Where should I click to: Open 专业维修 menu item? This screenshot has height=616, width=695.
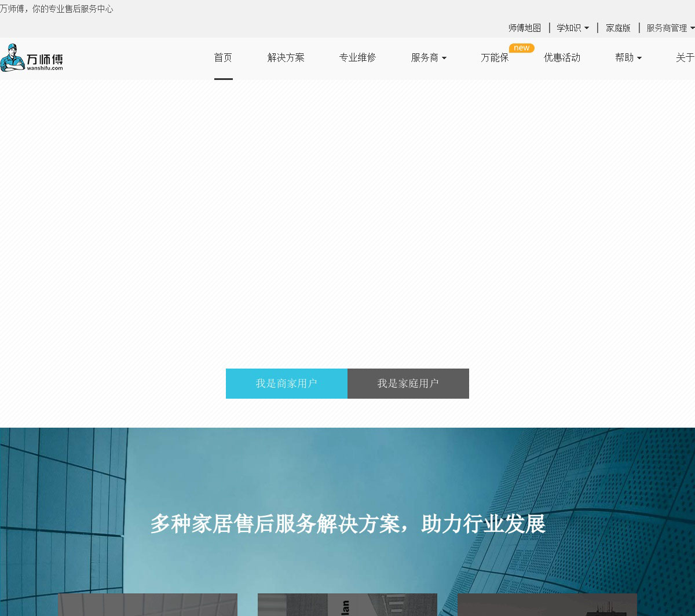357,57
